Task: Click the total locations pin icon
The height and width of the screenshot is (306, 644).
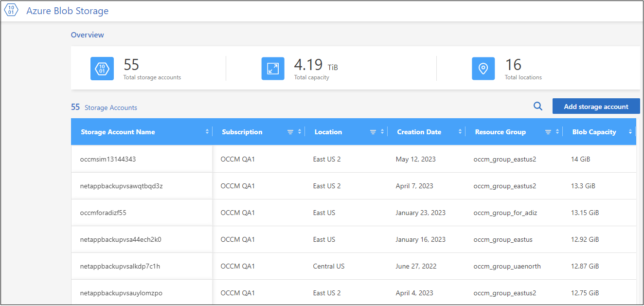Action: click(x=483, y=69)
